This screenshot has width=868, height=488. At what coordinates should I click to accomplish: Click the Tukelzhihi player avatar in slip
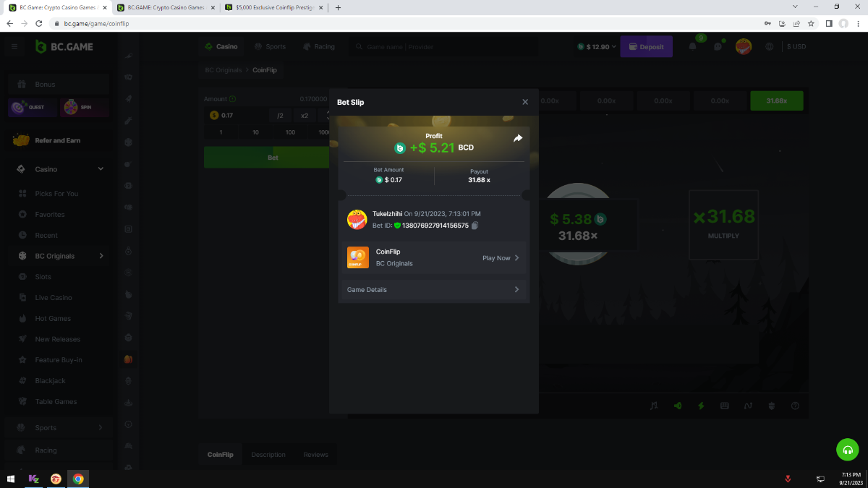pyautogui.click(x=357, y=219)
